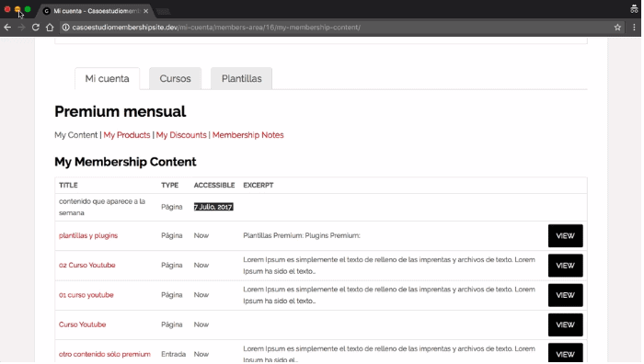Click VIEW for 02 Curso Youtube
The height and width of the screenshot is (364, 644).
click(x=566, y=266)
